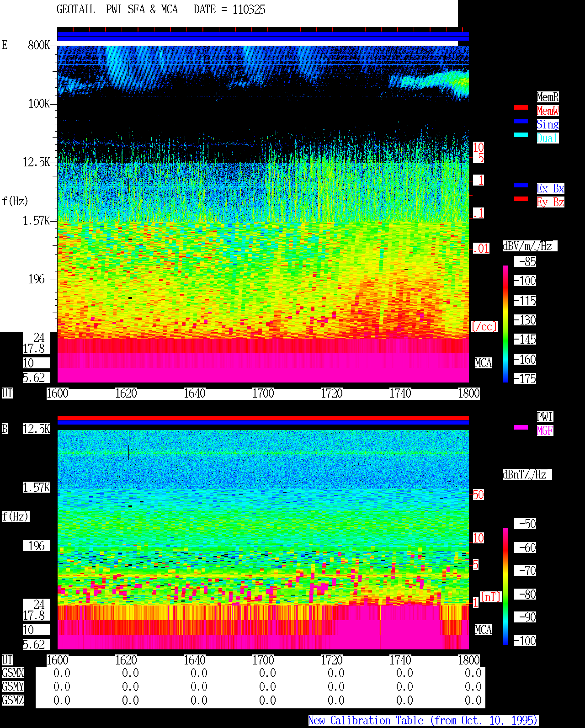Select the PWI legend label
This screenshot has height=728, width=585.
pyautogui.click(x=545, y=417)
